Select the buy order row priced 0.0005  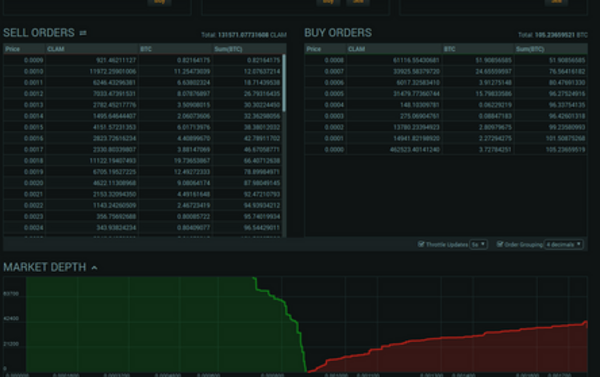[x=446, y=94]
